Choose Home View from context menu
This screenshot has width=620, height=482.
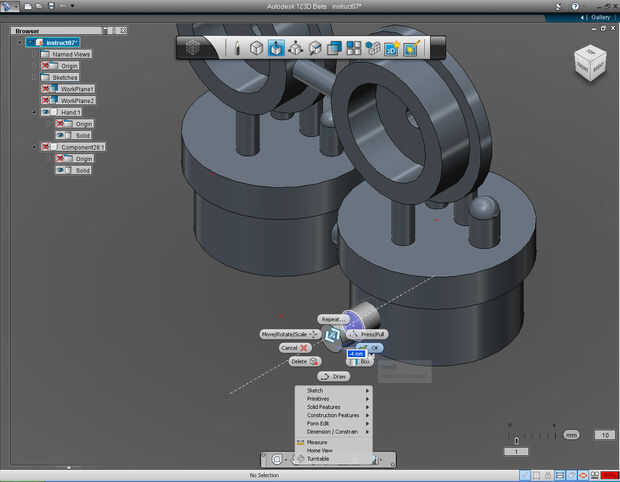click(x=333, y=450)
